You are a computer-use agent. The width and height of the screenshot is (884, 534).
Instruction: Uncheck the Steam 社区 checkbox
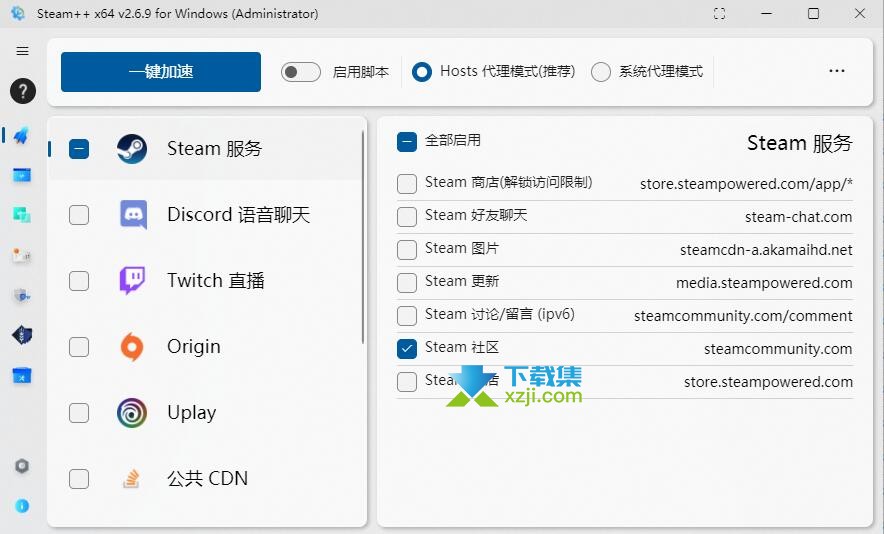406,349
